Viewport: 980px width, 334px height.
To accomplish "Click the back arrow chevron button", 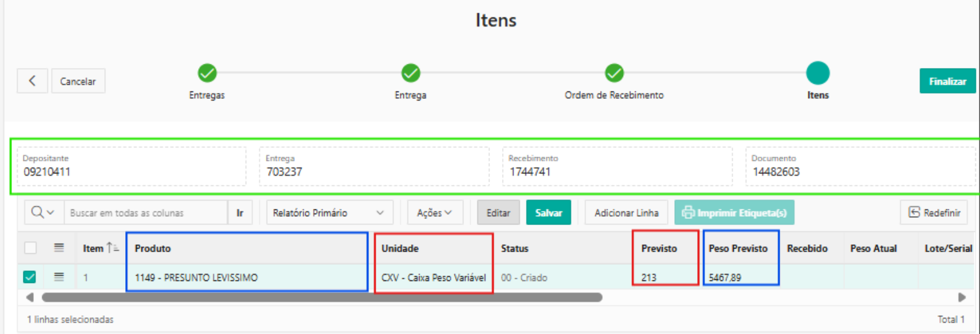I will 33,81.
